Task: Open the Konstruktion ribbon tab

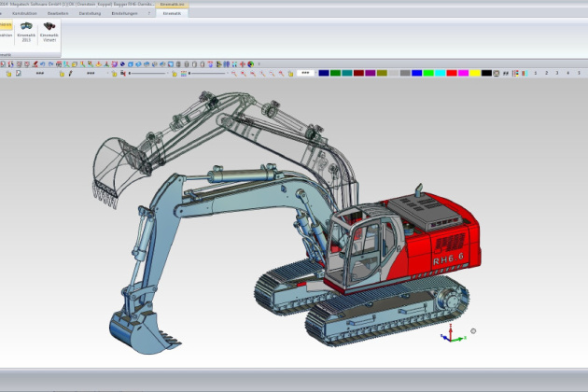Action: click(x=24, y=14)
